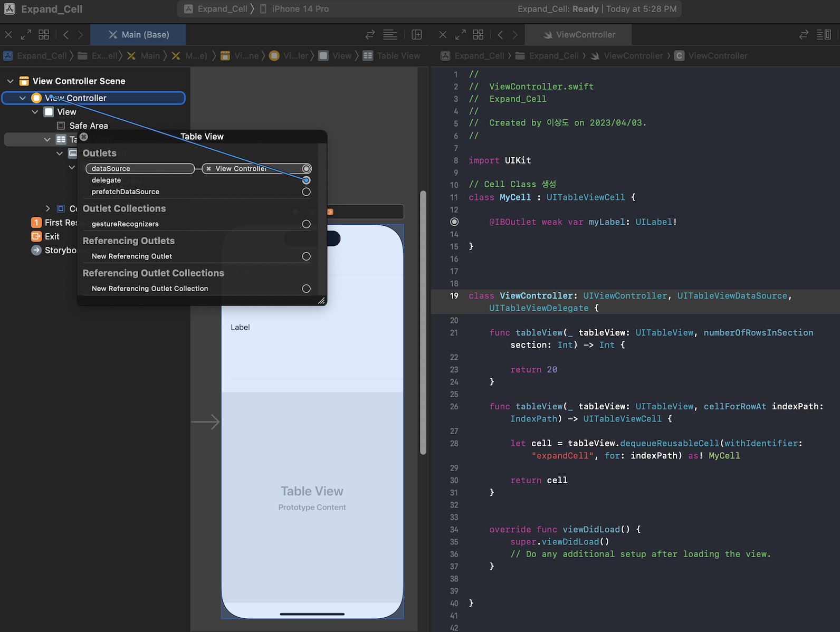Click the New Referencing Outlet Collection circle

306,289
